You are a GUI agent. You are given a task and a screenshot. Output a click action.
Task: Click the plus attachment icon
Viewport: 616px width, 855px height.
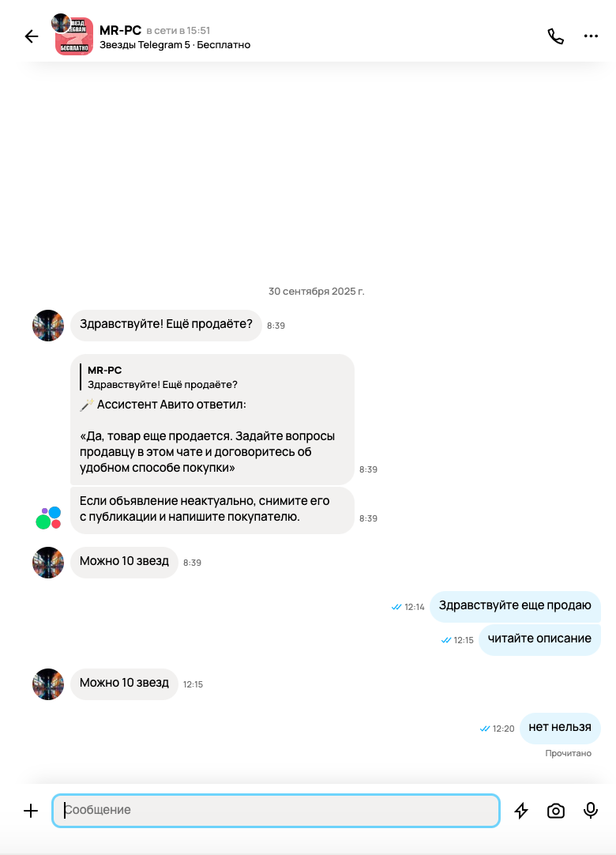(x=31, y=810)
